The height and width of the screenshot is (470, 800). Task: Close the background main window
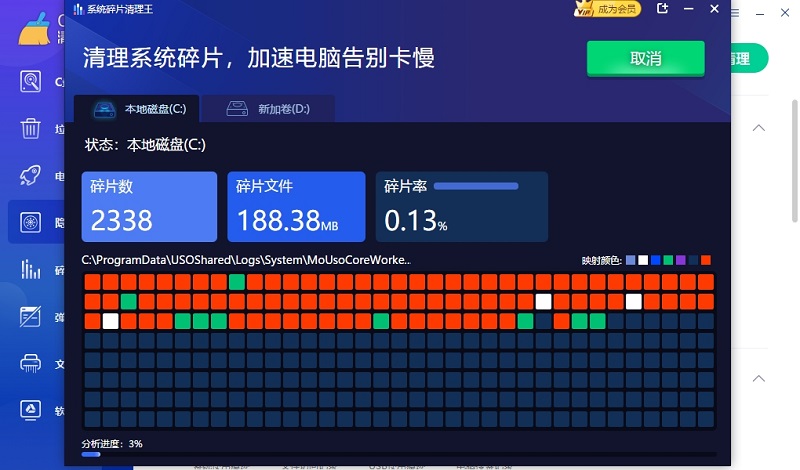tap(785, 13)
